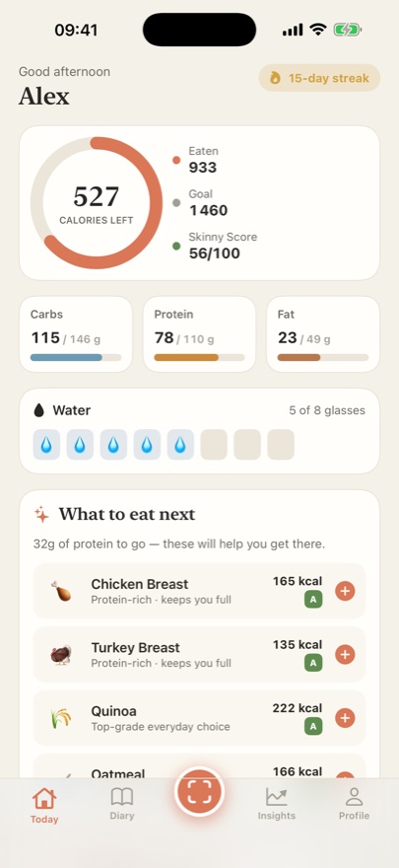Open the Fat macro card
The width and height of the screenshot is (399, 868).
[x=323, y=333]
